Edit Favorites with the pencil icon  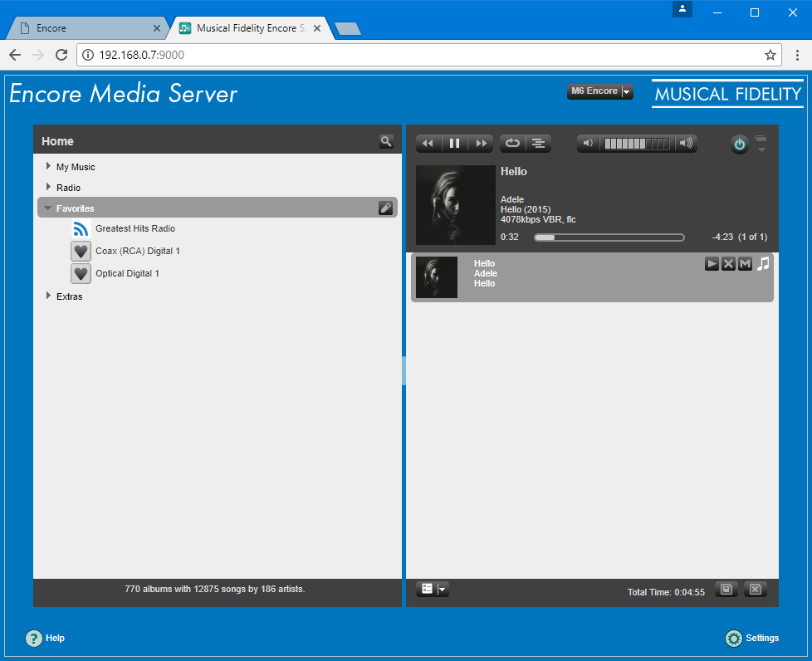(x=385, y=208)
